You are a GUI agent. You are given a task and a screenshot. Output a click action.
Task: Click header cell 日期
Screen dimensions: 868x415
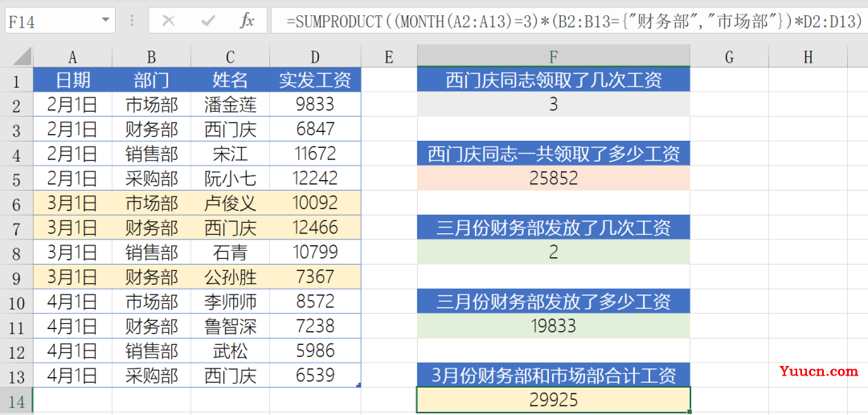(72, 80)
